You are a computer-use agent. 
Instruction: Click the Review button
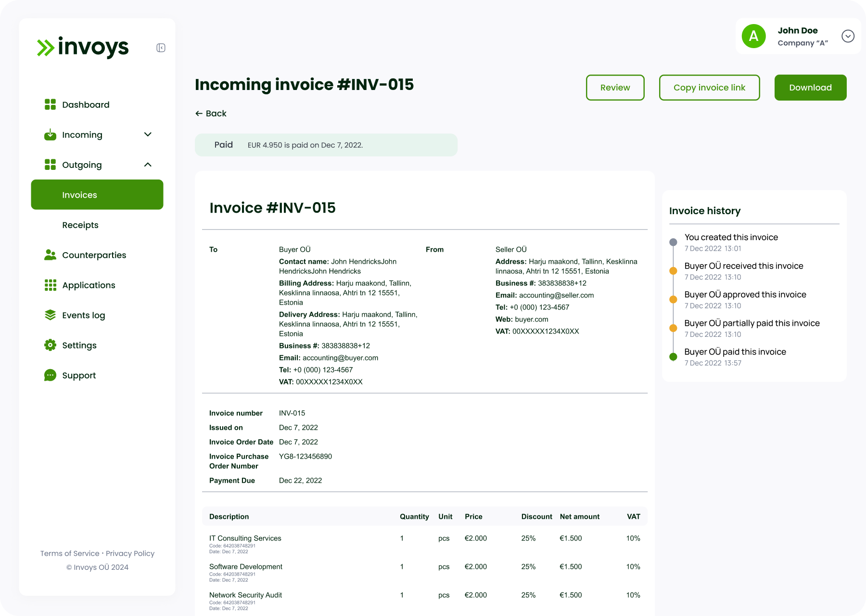(x=615, y=88)
